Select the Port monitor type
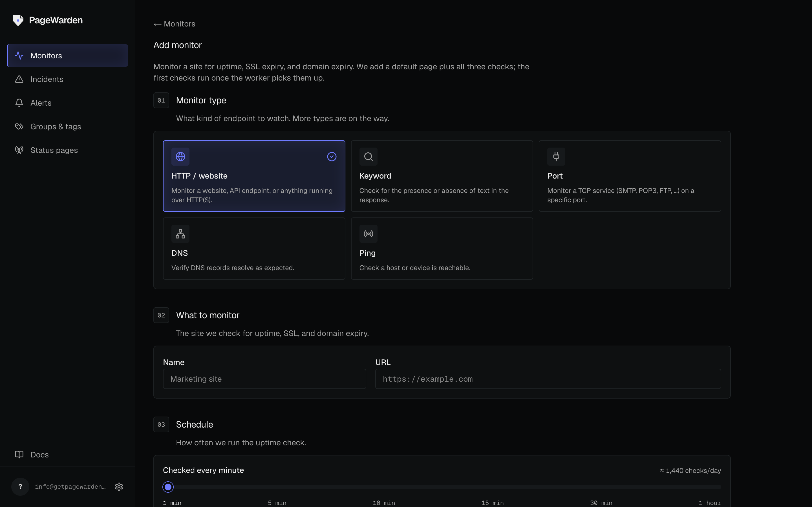 pos(630,176)
